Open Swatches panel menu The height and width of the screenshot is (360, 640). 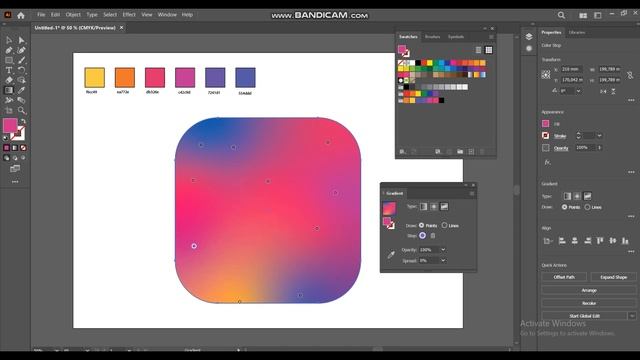(491, 37)
